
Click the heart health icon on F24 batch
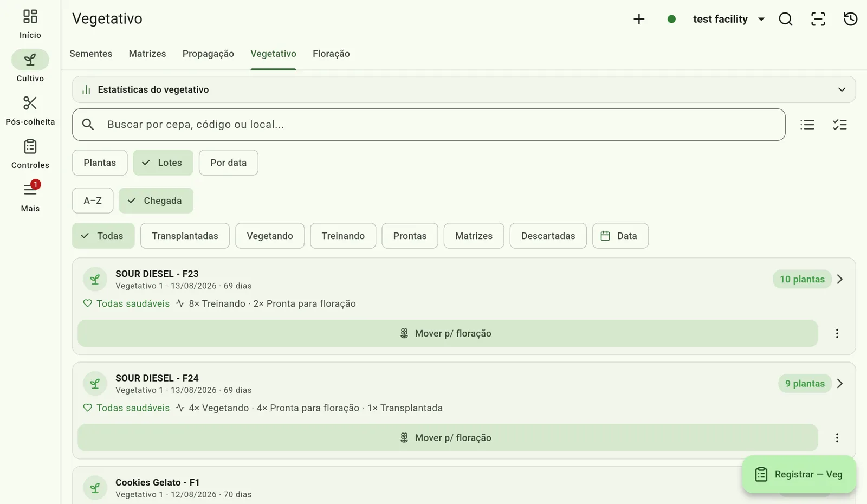tap(88, 408)
